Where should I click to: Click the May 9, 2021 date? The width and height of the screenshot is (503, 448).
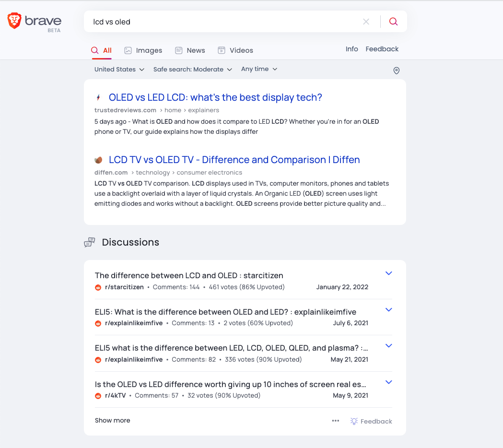(351, 396)
